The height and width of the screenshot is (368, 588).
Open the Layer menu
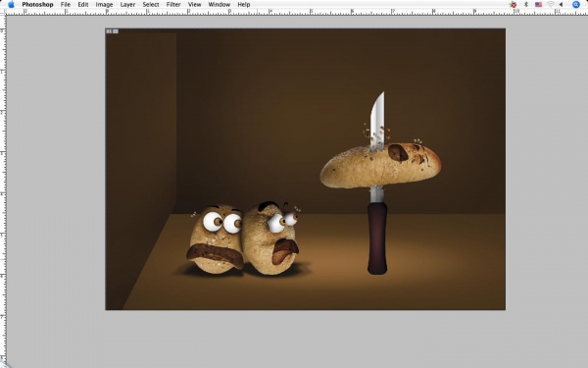[x=127, y=5]
